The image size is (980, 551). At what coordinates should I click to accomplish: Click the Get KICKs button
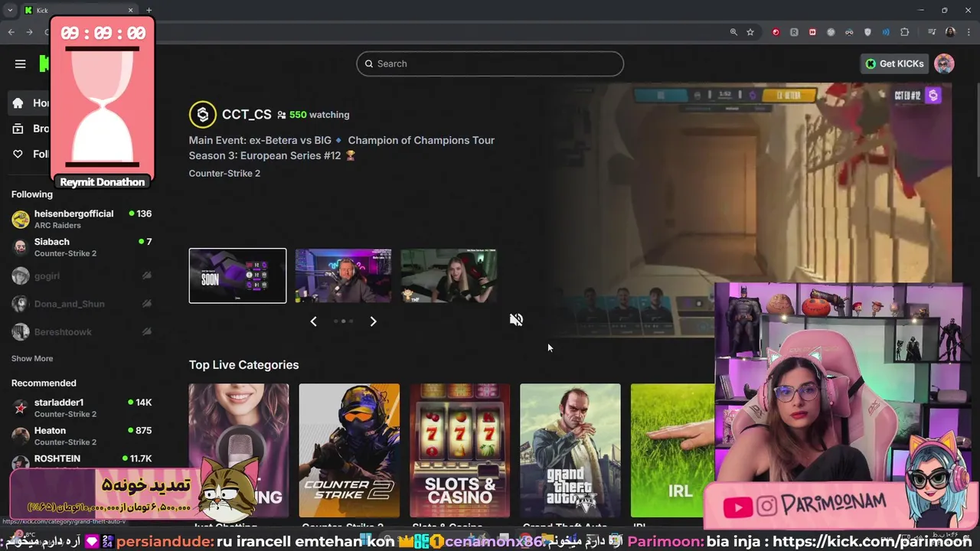coord(894,64)
